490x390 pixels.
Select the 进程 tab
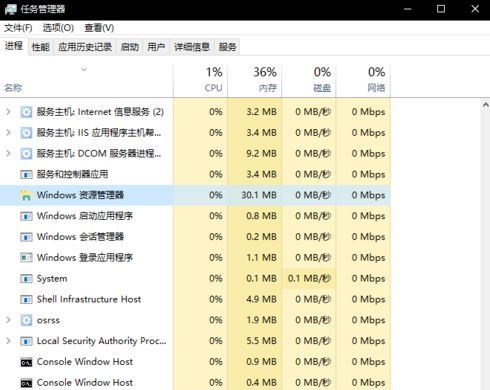pyautogui.click(x=14, y=46)
